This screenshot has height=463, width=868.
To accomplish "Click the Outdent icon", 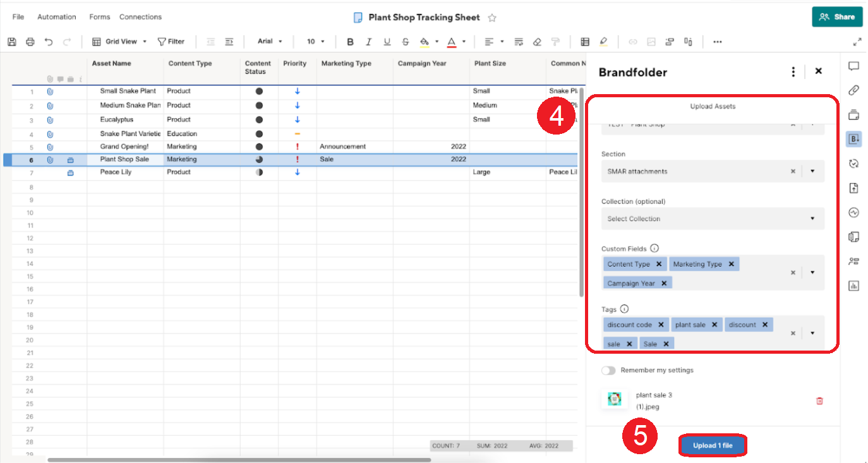I will point(211,42).
